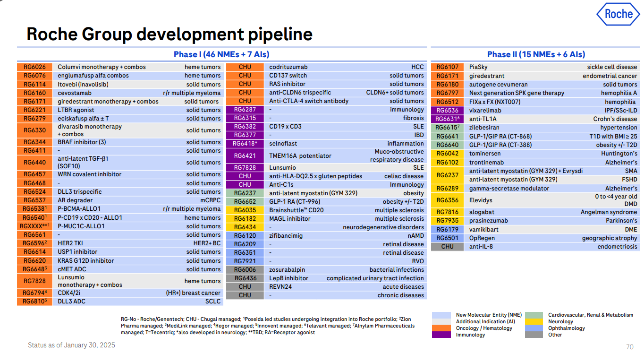
Task: Click the RG6107 PiaSky code cell
Action: (x=447, y=67)
